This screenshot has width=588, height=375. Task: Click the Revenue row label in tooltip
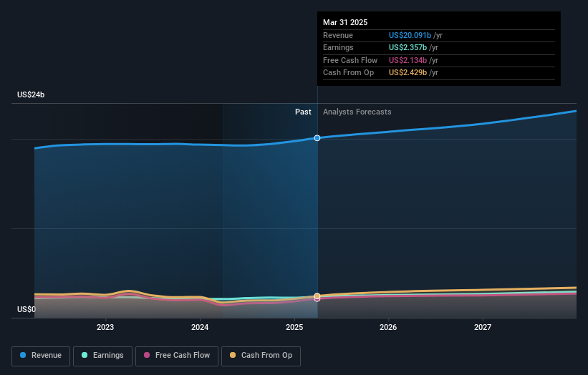pyautogui.click(x=338, y=35)
